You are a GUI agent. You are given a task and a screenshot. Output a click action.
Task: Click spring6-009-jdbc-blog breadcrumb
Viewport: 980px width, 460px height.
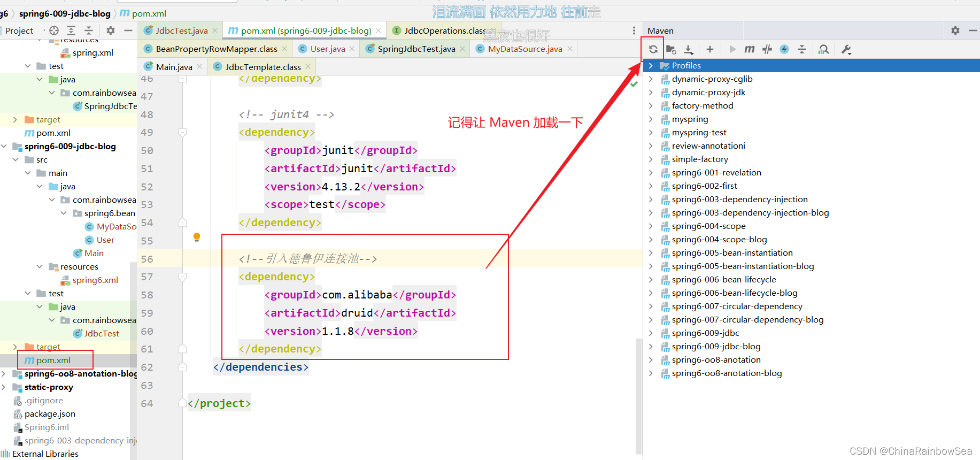65,13
